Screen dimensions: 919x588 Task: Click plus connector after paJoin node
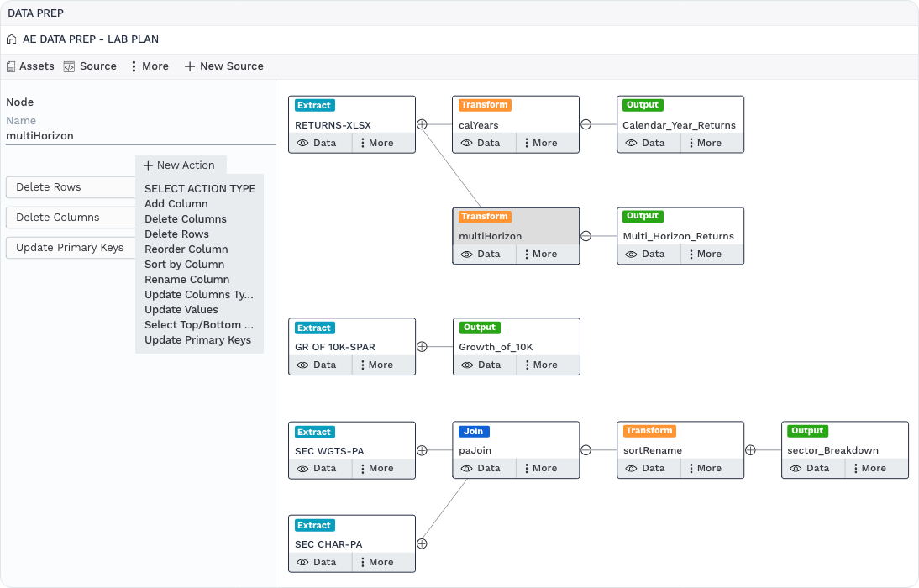pyautogui.click(x=586, y=450)
